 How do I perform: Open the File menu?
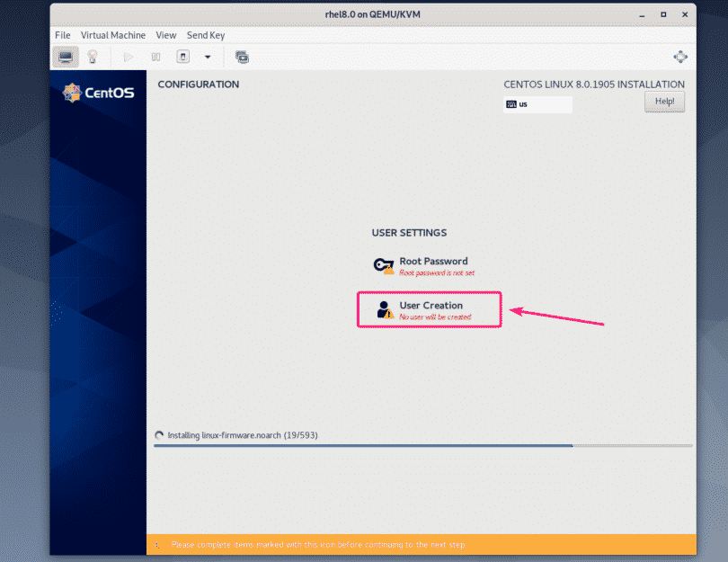62,35
